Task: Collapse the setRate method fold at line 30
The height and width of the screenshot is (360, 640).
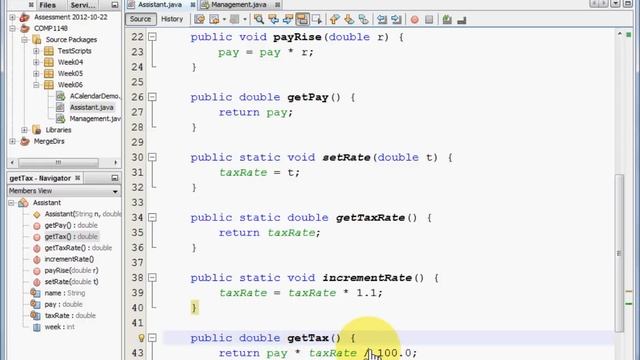Action: pos(152,157)
